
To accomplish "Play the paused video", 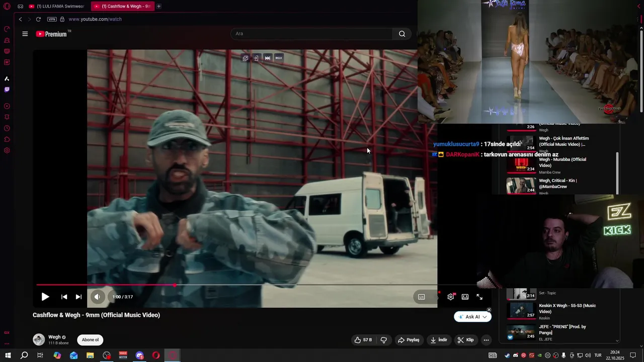I will [45, 297].
